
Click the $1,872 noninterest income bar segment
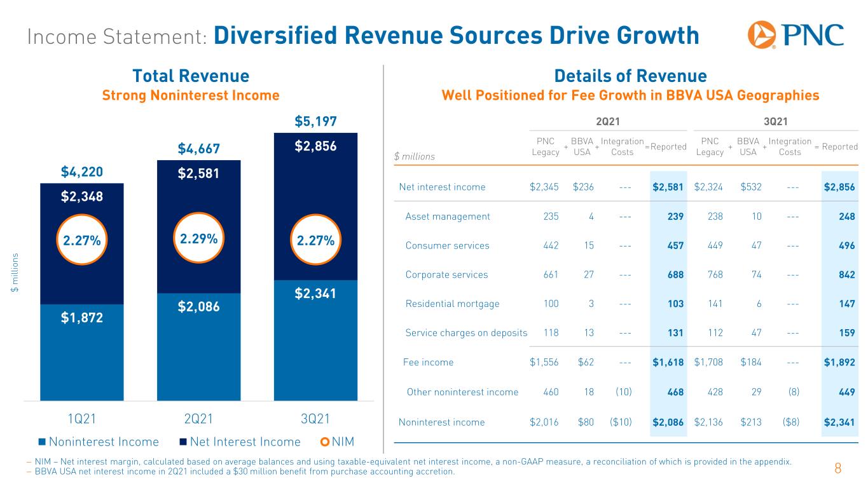(x=81, y=353)
